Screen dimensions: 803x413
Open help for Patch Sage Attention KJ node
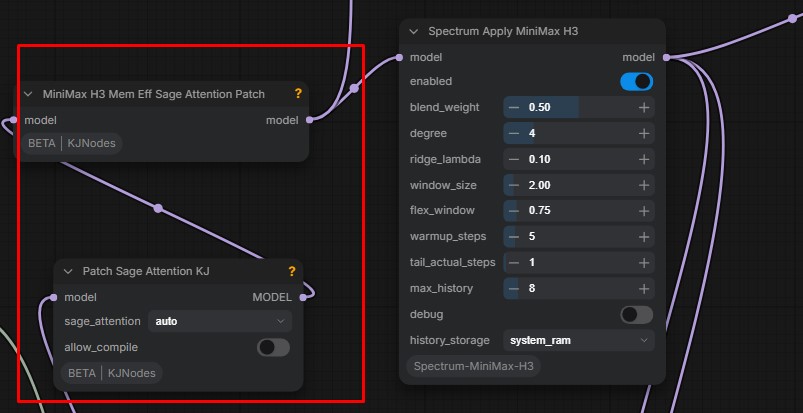coord(292,271)
